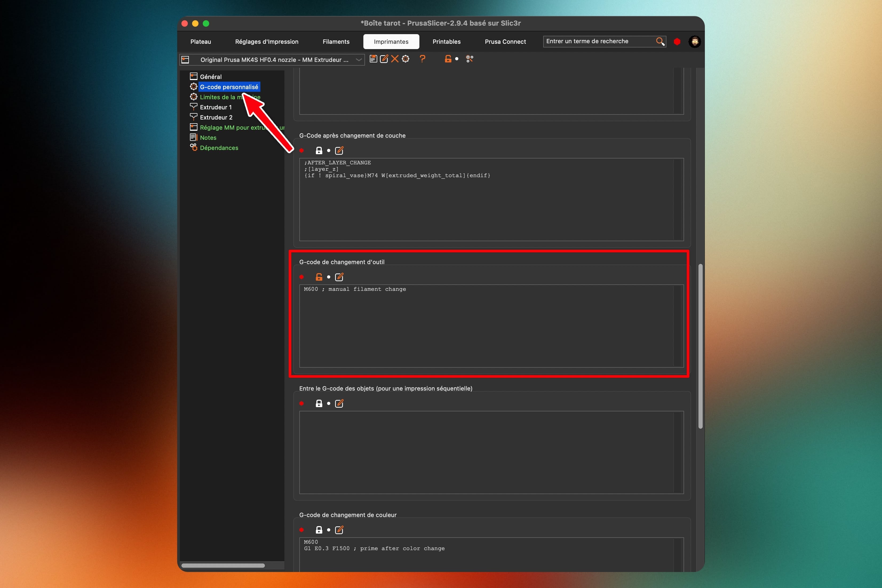This screenshot has width=882, height=588.
Task: Select Extrudeur 2 in the sidebar tree
Action: click(x=216, y=117)
